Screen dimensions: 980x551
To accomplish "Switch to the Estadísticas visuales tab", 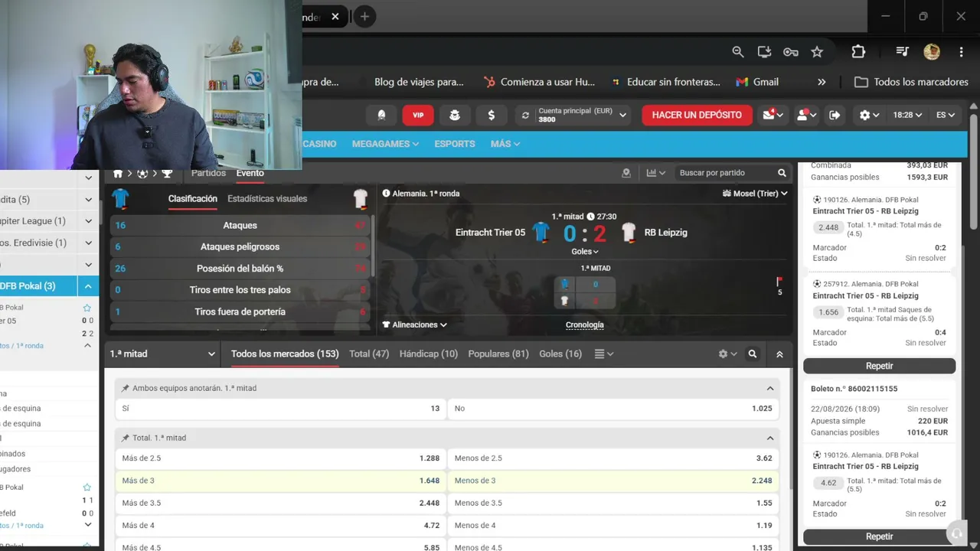I will coord(267,199).
